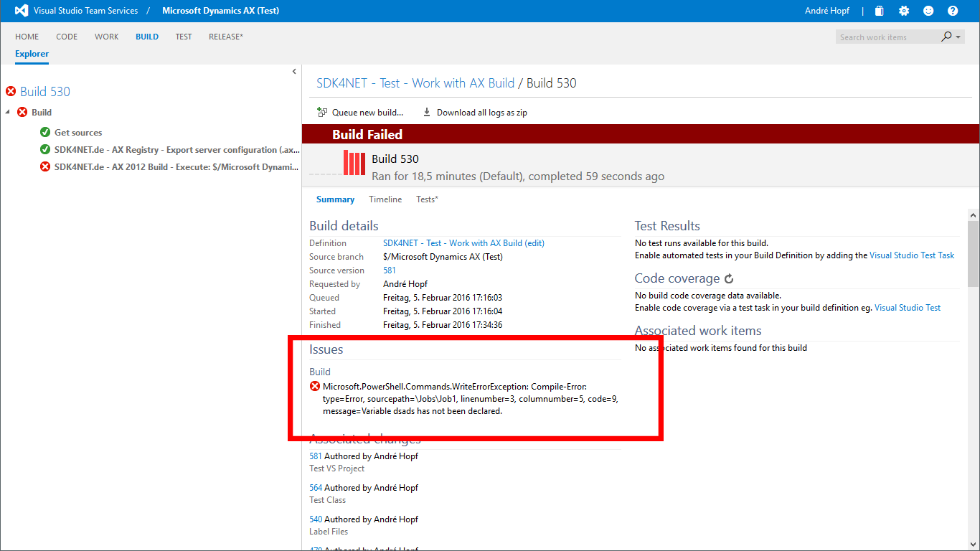Open the BUILD hub
The image size is (980, 551).
147,37
